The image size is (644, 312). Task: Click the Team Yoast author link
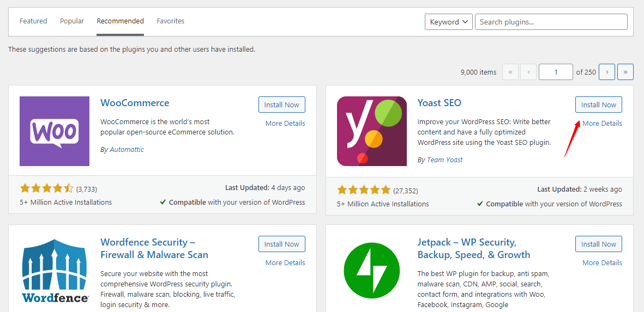[x=445, y=160]
